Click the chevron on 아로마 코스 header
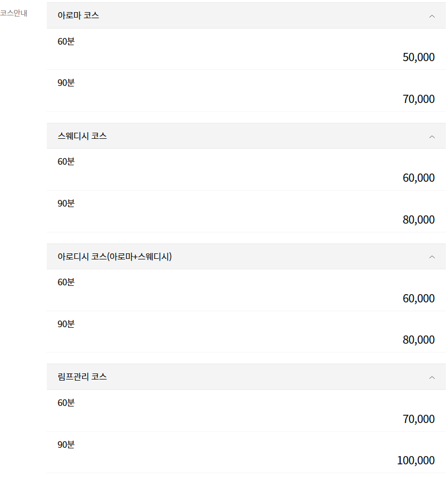Image resolution: width=448 pixels, height=477 pixels. pyautogui.click(x=433, y=16)
